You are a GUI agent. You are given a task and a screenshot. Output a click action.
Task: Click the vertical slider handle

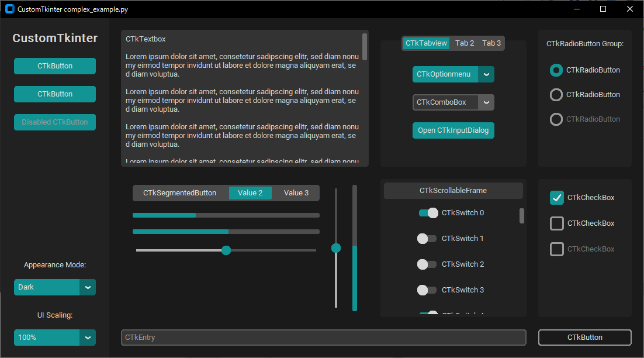click(336, 248)
